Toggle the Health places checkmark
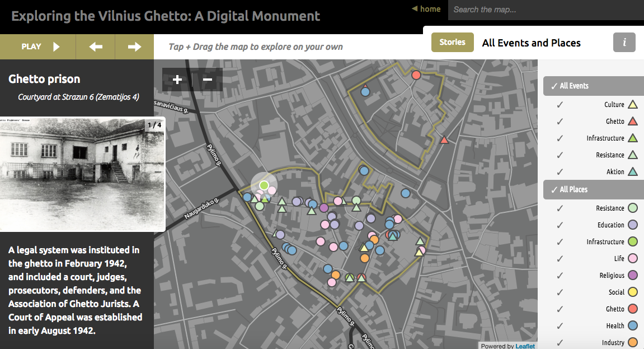Screen dimensions: 644x349 pyautogui.click(x=560, y=326)
